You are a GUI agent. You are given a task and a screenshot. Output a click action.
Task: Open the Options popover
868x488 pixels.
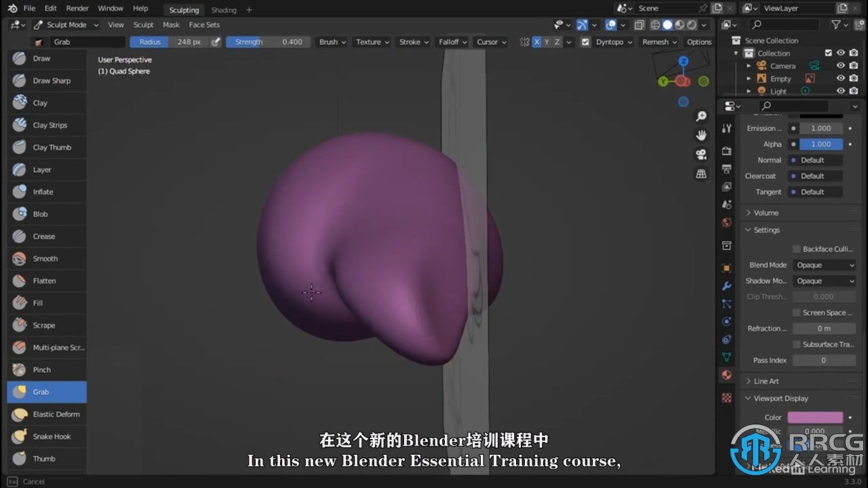coord(699,42)
